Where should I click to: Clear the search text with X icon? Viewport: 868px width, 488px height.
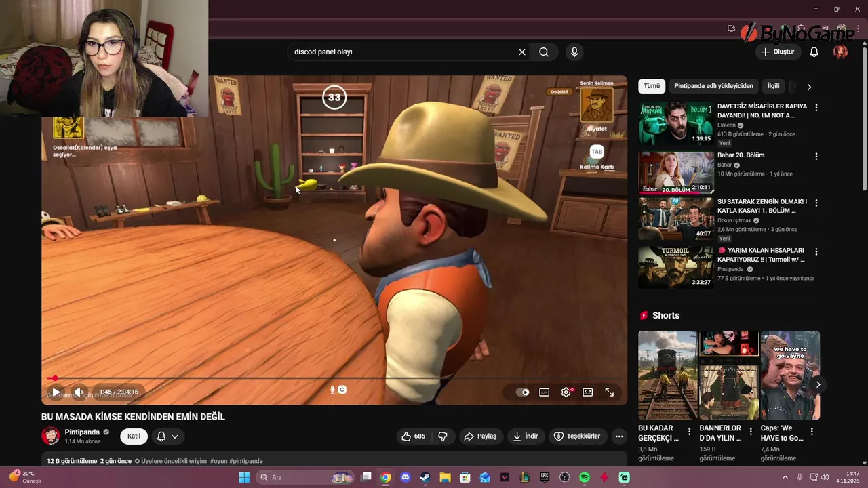tap(522, 52)
